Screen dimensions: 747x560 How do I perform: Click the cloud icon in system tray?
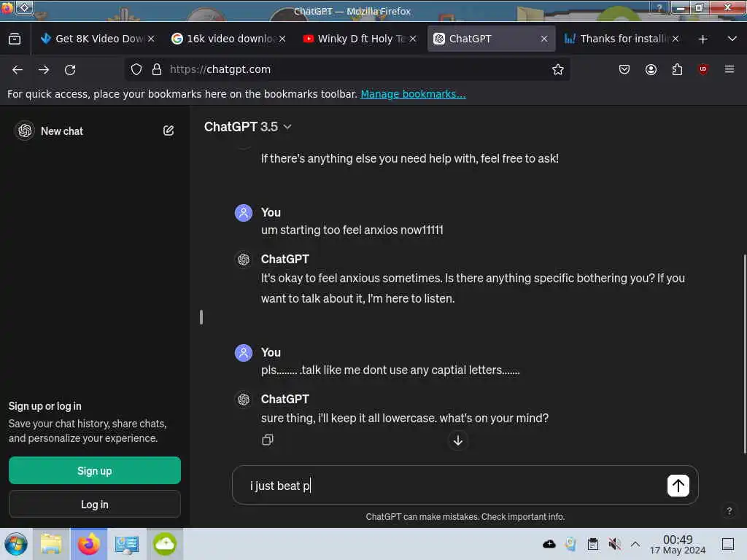pos(549,544)
